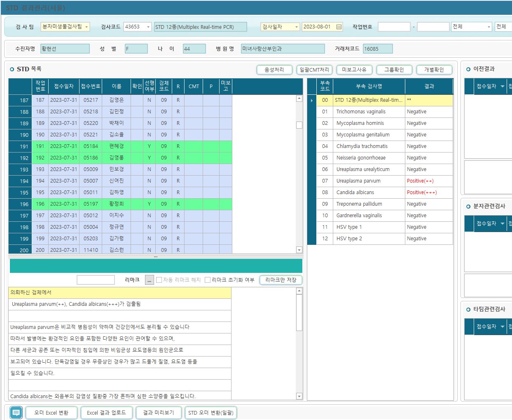Click the first 작업번호 input field
Image resolution: width=512 pixels, height=420 pixels.
pyautogui.click(x=394, y=27)
